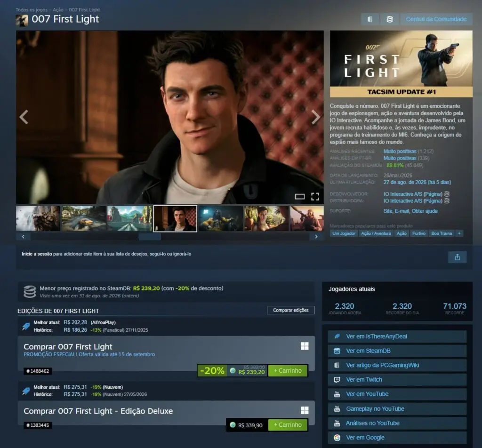
Task: Click SteamDB icon beside developer name
Action: (x=447, y=194)
